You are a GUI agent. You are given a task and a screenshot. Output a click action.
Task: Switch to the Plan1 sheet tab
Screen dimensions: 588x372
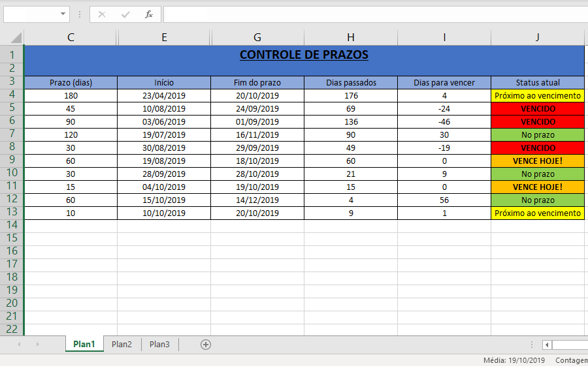(84, 344)
